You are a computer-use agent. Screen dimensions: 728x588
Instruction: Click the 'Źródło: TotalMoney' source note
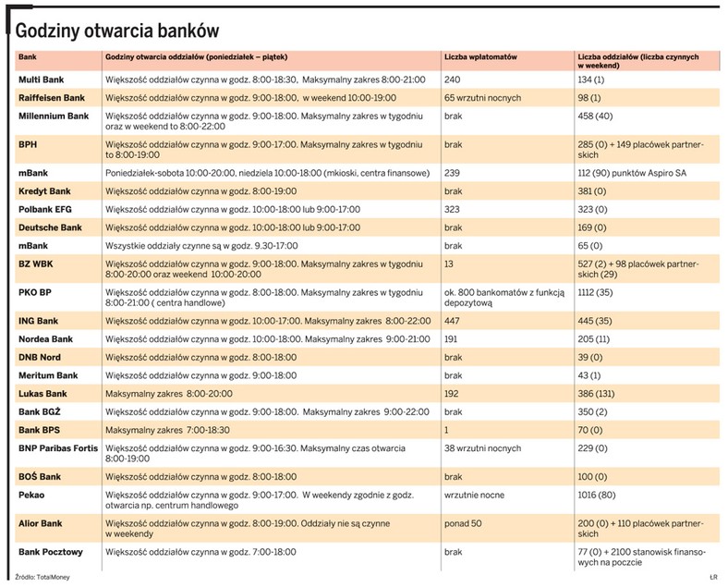[x=42, y=577]
